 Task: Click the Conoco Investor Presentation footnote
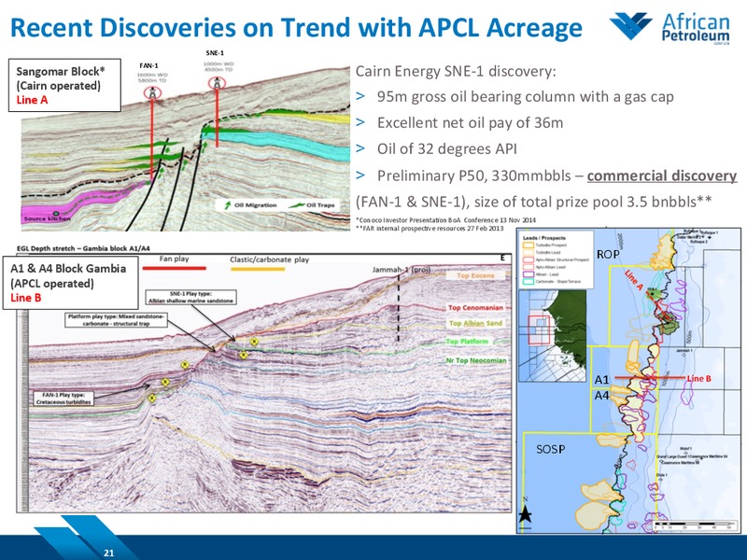446,220
